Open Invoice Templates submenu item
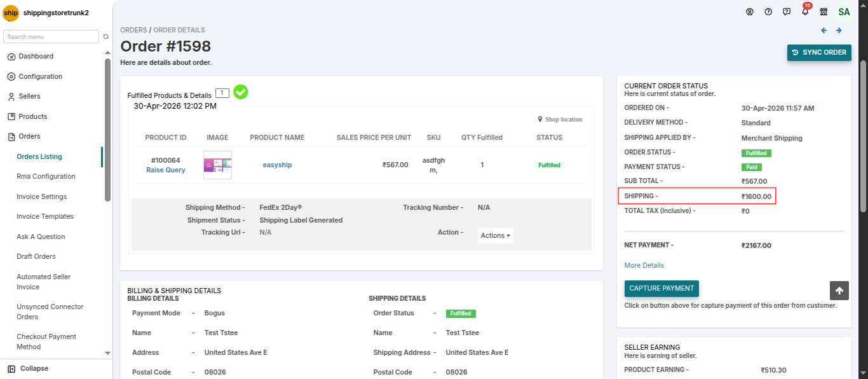This screenshot has width=868, height=379. tap(45, 216)
